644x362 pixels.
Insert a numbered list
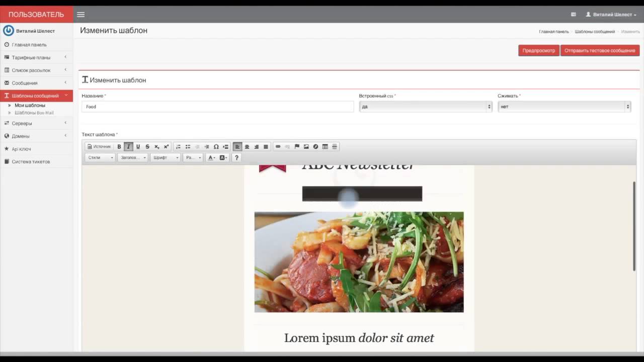pos(178,147)
